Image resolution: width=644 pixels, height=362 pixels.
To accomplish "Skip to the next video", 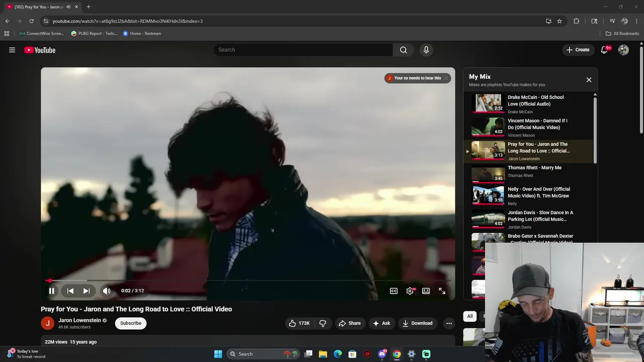I will [87, 291].
